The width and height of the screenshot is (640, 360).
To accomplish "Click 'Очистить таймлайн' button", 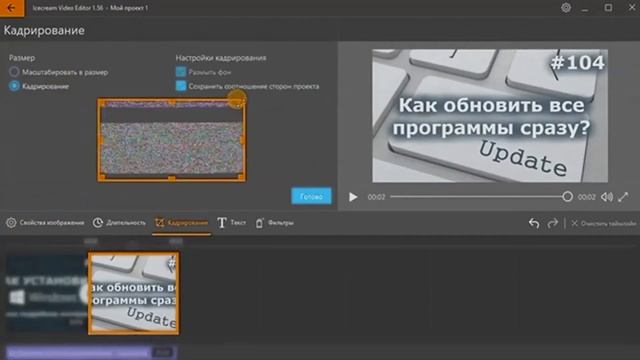I will point(603,223).
